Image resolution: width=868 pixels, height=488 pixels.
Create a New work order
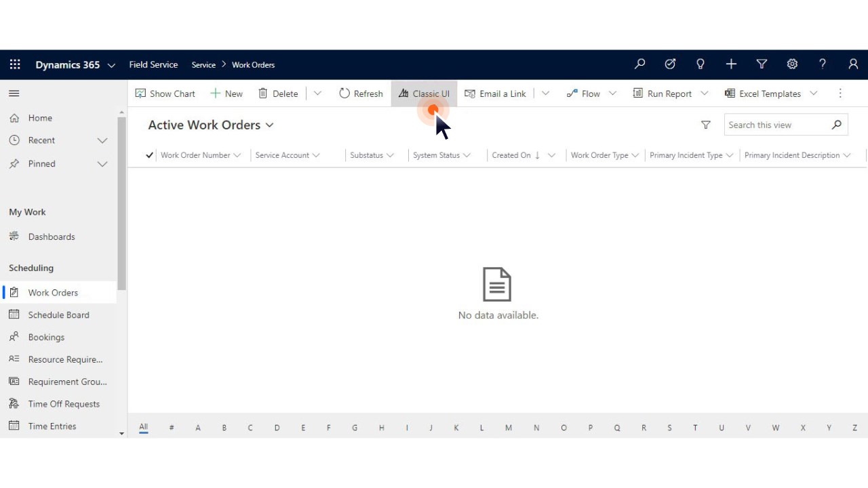click(x=226, y=94)
